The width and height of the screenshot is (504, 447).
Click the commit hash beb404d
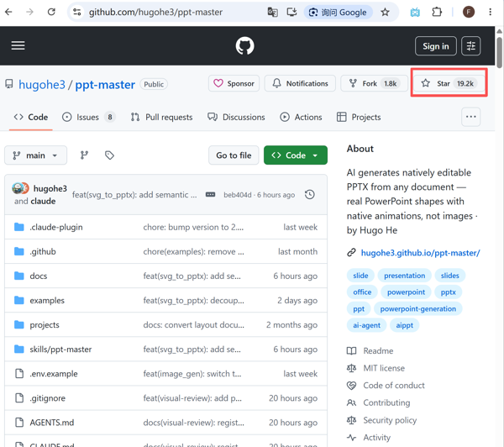pyautogui.click(x=238, y=195)
